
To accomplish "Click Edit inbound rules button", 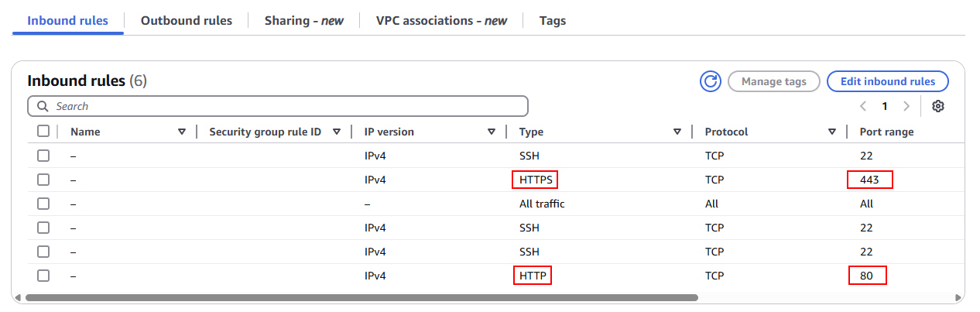I will 888,81.
